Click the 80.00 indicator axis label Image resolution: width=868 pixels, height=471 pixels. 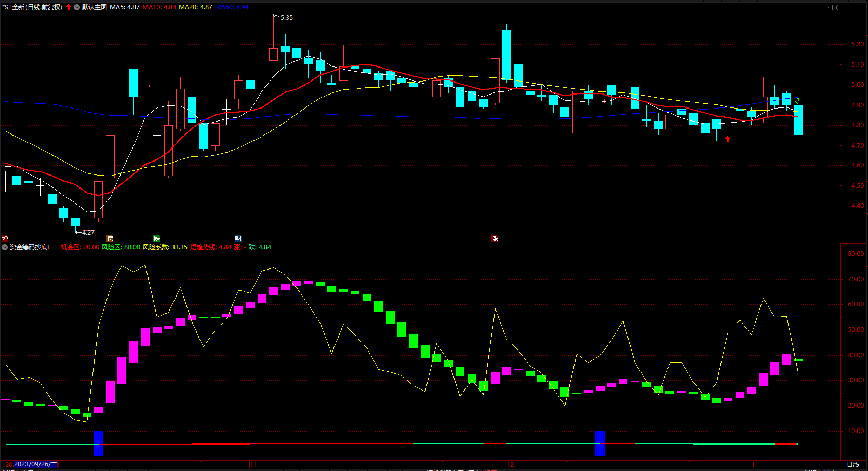point(856,254)
